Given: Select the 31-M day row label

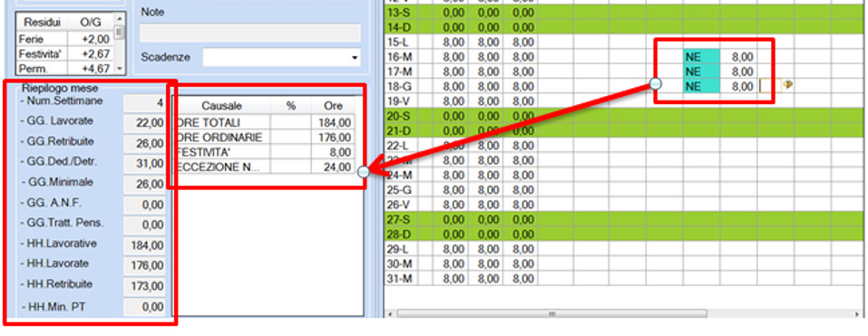Looking at the screenshot, I should 401,279.
